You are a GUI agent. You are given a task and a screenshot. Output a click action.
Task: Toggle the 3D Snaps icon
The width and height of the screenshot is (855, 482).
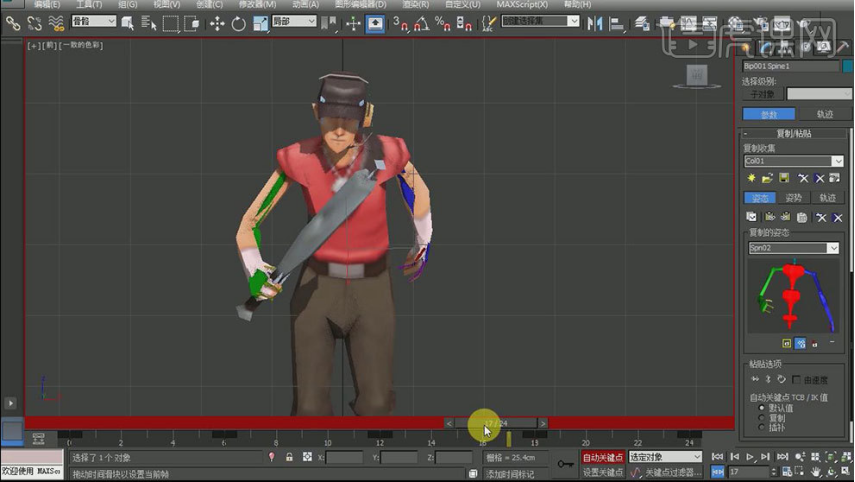click(400, 23)
